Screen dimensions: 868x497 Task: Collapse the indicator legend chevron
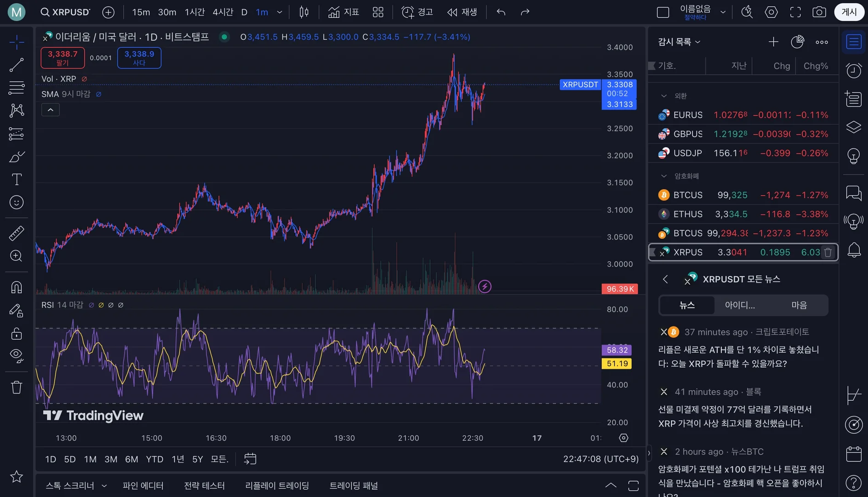pos(51,110)
